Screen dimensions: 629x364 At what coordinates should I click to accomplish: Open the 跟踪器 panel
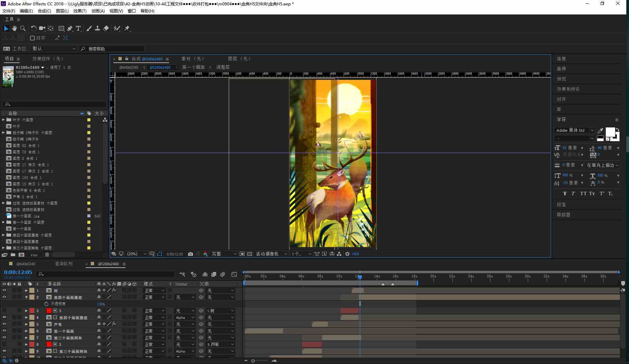coord(563,215)
